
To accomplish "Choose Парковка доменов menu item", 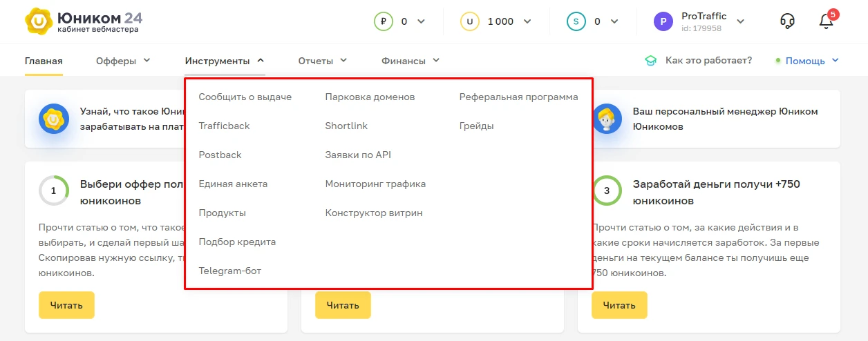I will click(370, 97).
